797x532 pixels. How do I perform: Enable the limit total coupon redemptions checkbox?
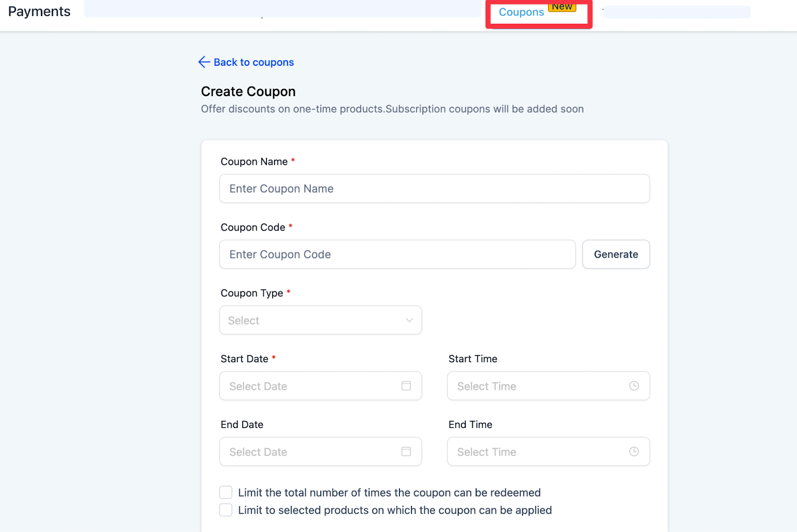(226, 492)
